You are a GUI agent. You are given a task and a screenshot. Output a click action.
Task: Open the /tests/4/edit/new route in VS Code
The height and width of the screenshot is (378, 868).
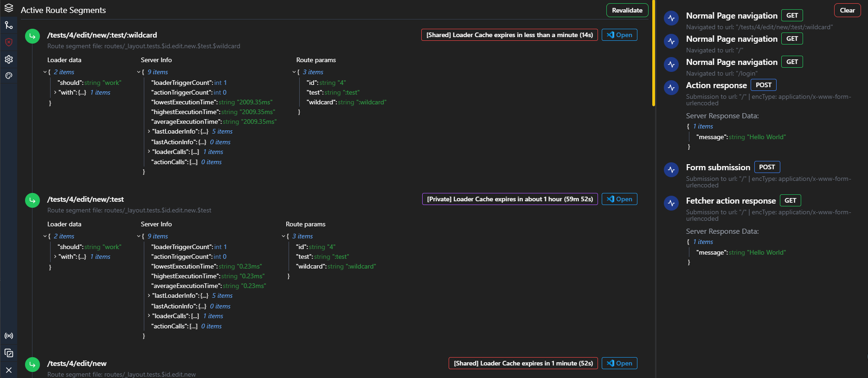(619, 363)
